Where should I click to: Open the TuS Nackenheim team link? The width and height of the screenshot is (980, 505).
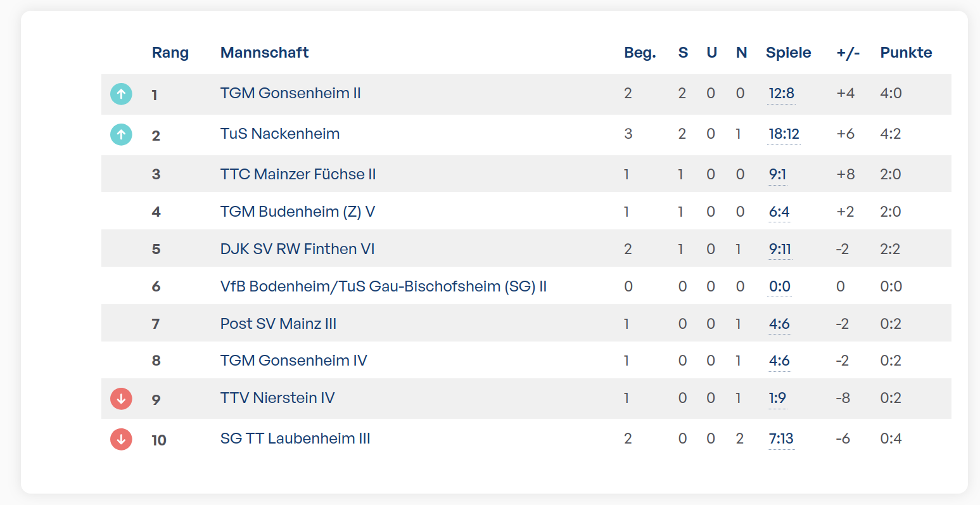tap(280, 134)
